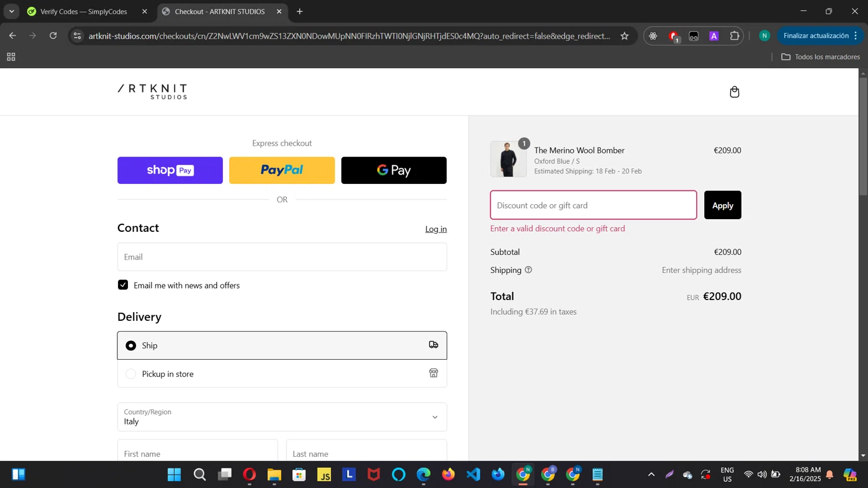The height and width of the screenshot is (488, 868).
Task: Open File Explorer from taskbar
Action: (274, 475)
